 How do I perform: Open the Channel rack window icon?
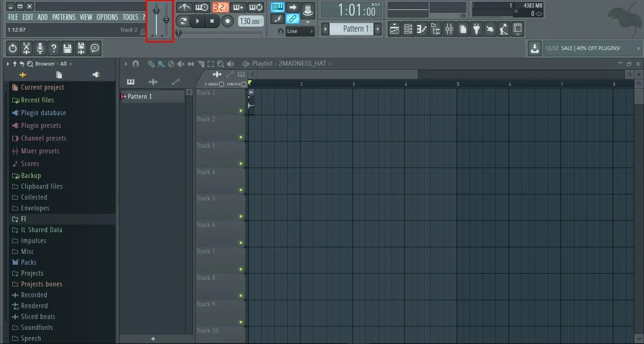click(408, 29)
